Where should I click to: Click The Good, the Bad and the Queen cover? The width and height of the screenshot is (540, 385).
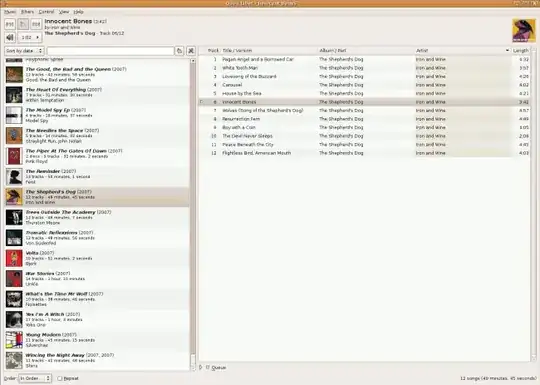[x=14, y=74]
